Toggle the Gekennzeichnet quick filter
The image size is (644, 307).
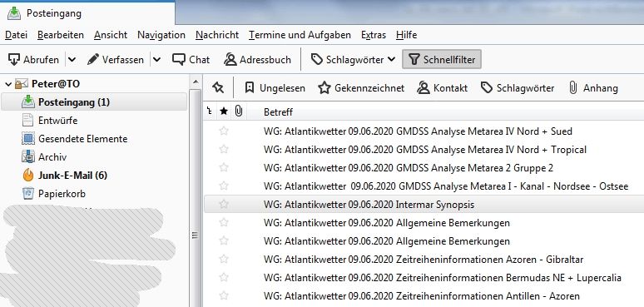361,88
